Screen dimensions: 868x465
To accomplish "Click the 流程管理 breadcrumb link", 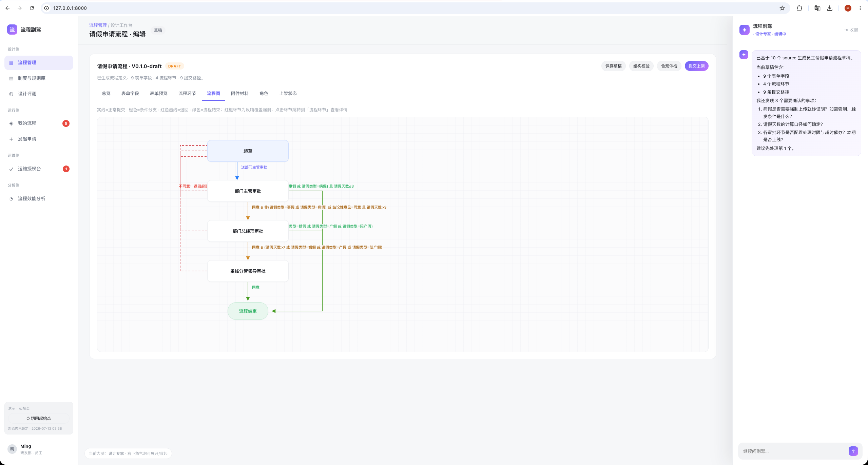I will [x=98, y=25].
